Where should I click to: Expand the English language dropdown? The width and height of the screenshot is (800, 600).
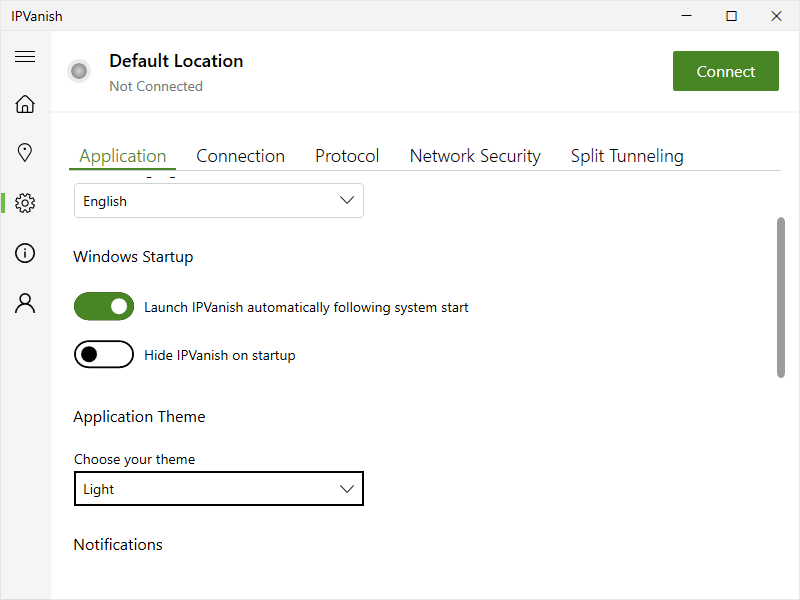click(219, 201)
